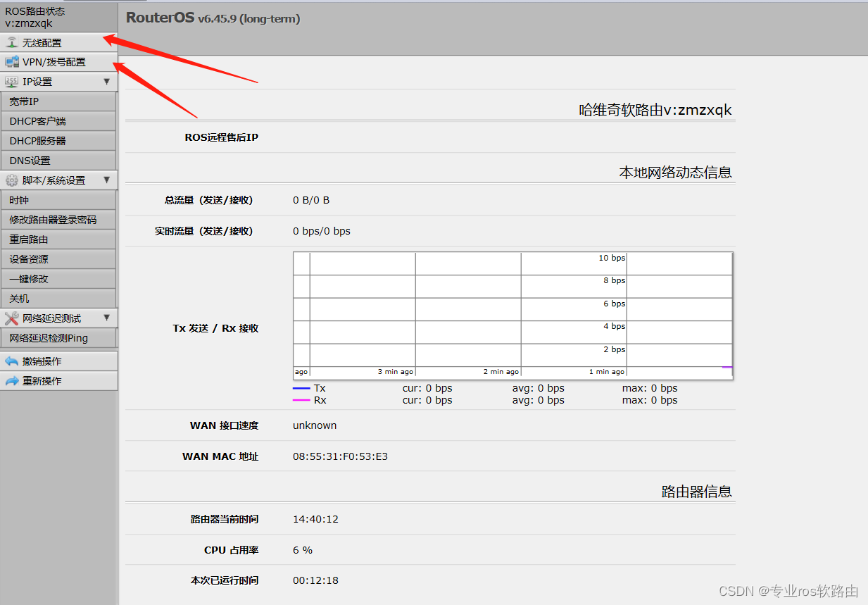Click the Tx legend entry
The height and width of the screenshot is (605, 868).
tap(309, 388)
